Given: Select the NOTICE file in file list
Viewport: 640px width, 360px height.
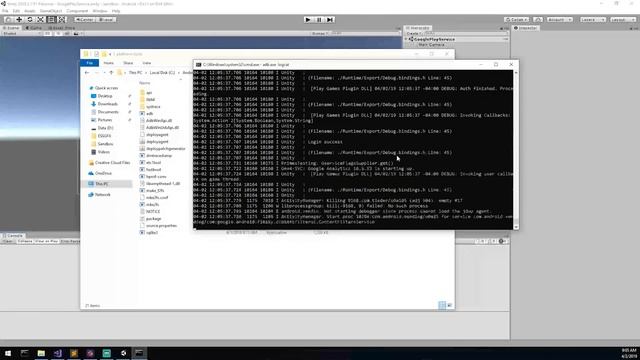Looking at the screenshot, I should click(153, 212).
